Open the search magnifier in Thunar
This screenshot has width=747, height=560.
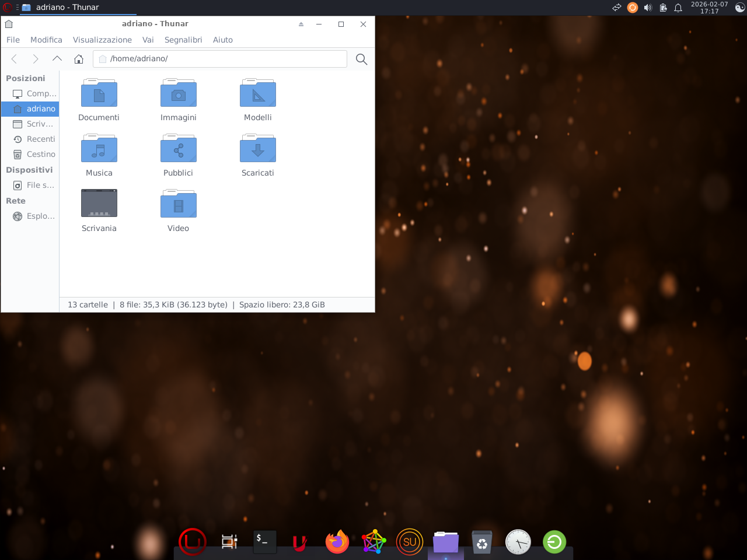point(361,59)
